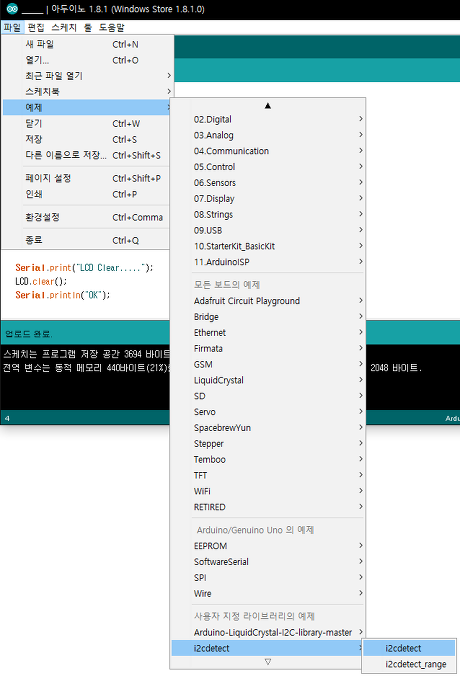Expand 최근 파일 열기 submenu
460x676 pixels.
pos(88,76)
